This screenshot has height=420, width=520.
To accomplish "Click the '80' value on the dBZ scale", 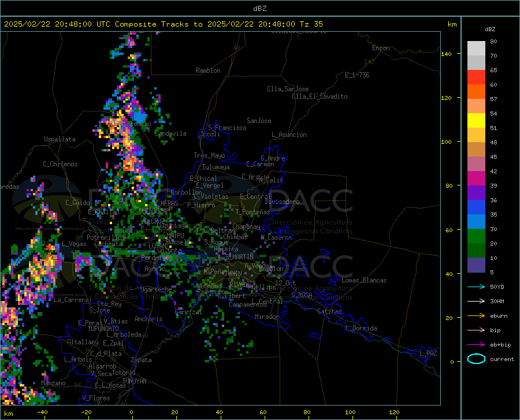I will click(493, 42).
